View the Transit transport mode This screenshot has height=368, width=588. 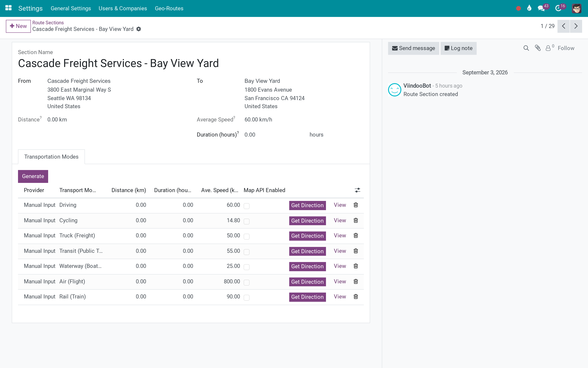pyautogui.click(x=340, y=251)
